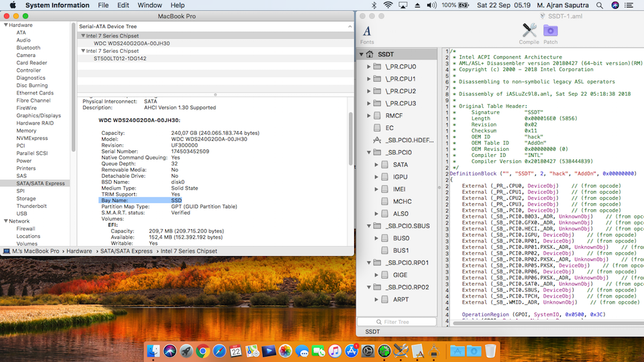Open Calendar from the Dock

pos(235,351)
